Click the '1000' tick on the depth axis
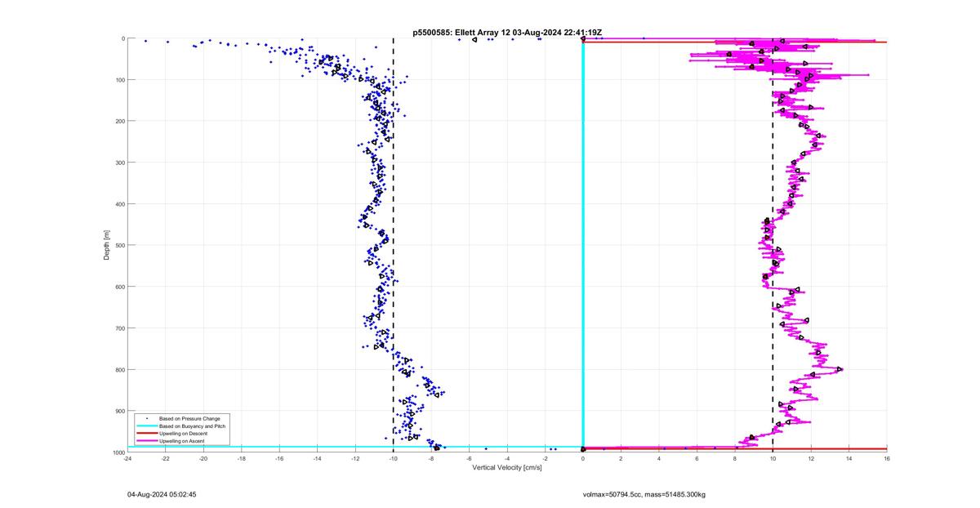 [x=118, y=452]
